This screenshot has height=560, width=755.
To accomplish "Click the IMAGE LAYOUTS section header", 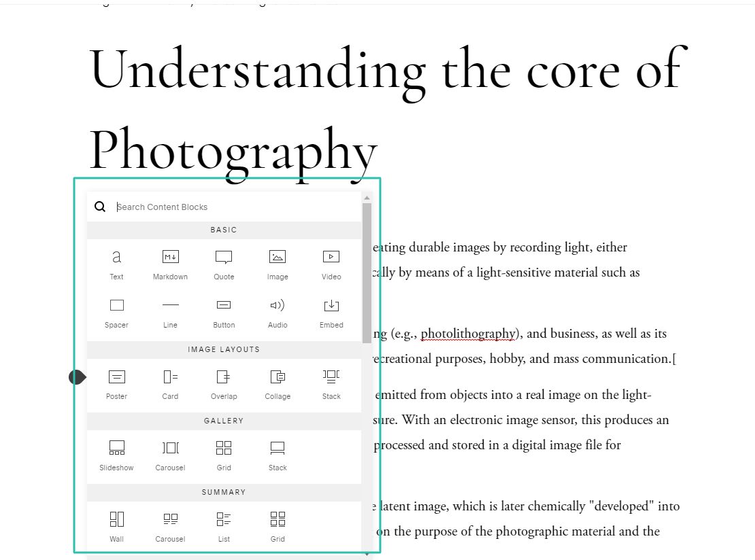I will click(224, 349).
